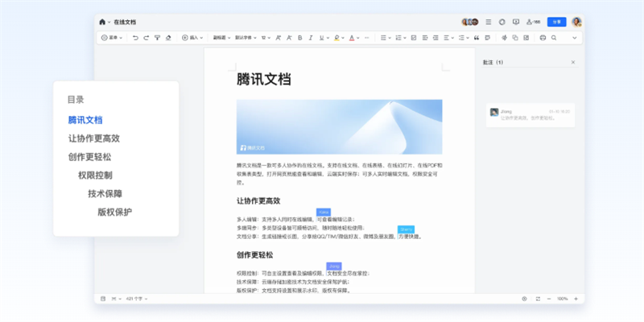644x322 pixels.
Task: View collaborator avatars group
Action: click(470, 23)
